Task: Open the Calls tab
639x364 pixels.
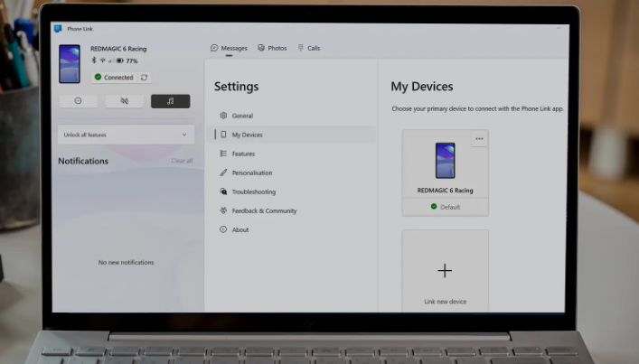Action: 309,48
